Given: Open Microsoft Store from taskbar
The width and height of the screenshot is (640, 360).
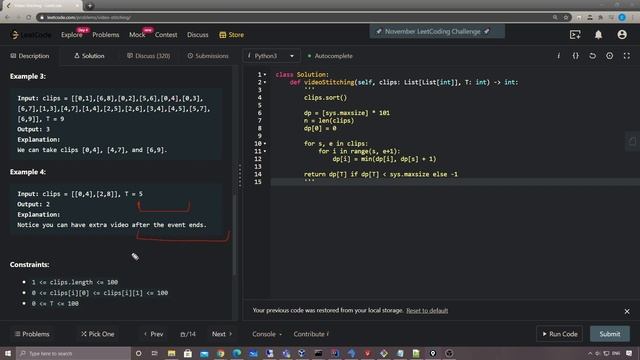Looking at the screenshot, I should [188, 353].
